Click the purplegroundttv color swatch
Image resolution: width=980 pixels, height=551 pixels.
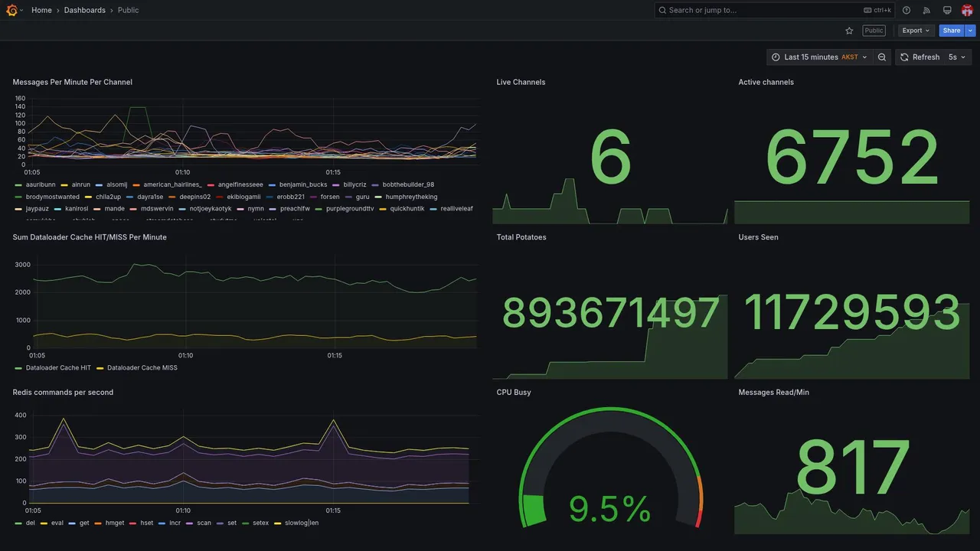[x=318, y=209]
